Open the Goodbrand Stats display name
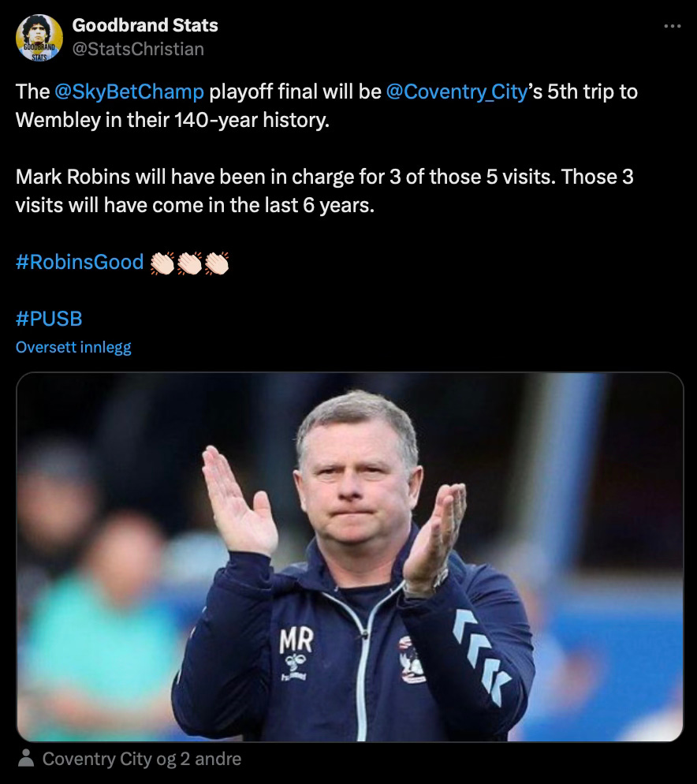The image size is (697, 784). (145, 25)
